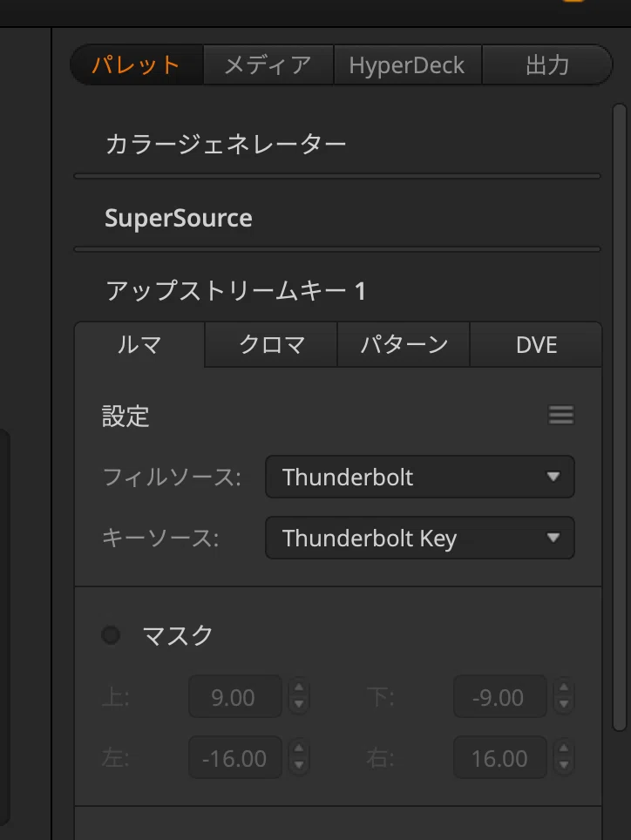Image resolution: width=631 pixels, height=840 pixels.
Task: Open the キーソース Thunderbolt Key dropdown
Action: pos(419,538)
